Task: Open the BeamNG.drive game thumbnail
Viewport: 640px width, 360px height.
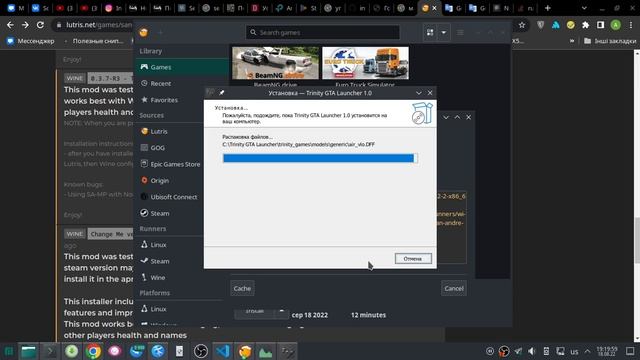Action: [276, 63]
